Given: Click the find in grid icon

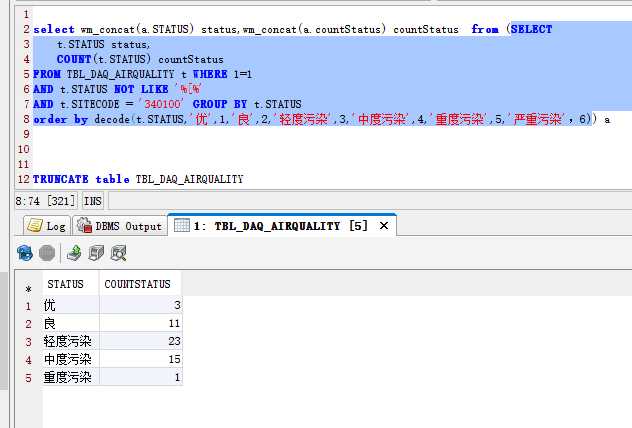Looking at the screenshot, I should point(118,253).
